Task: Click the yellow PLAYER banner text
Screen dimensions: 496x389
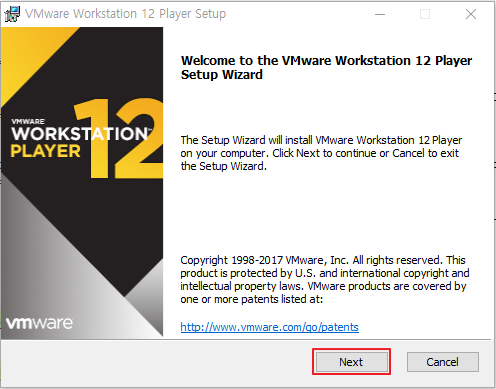Action: point(45,151)
